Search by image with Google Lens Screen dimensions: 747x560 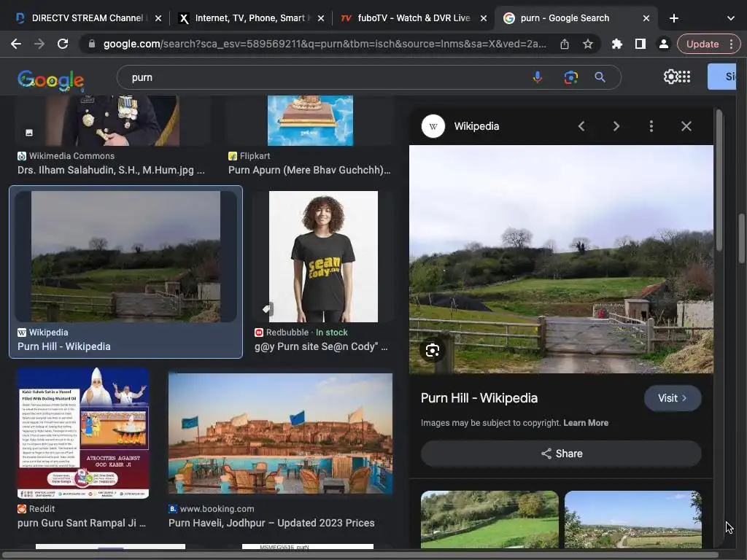click(570, 77)
